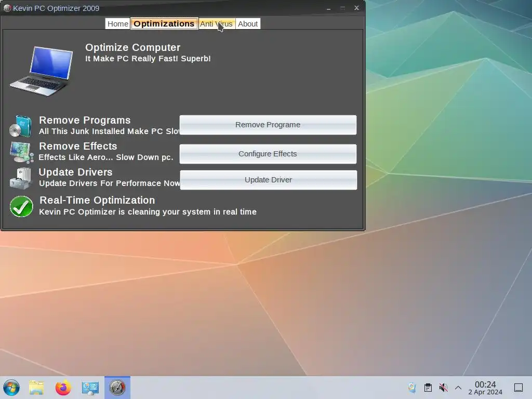Viewport: 532px width, 399px height.
Task: Expand the hidden system tray icons arrow
Action: pos(458,388)
